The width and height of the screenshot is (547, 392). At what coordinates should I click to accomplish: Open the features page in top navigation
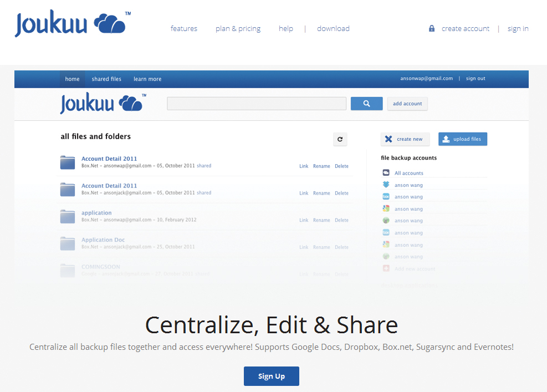(183, 29)
